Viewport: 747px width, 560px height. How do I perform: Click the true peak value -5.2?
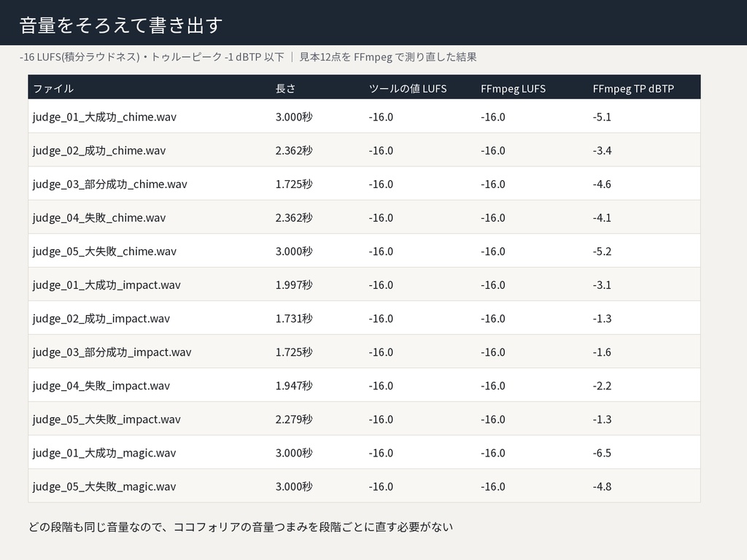click(x=602, y=252)
